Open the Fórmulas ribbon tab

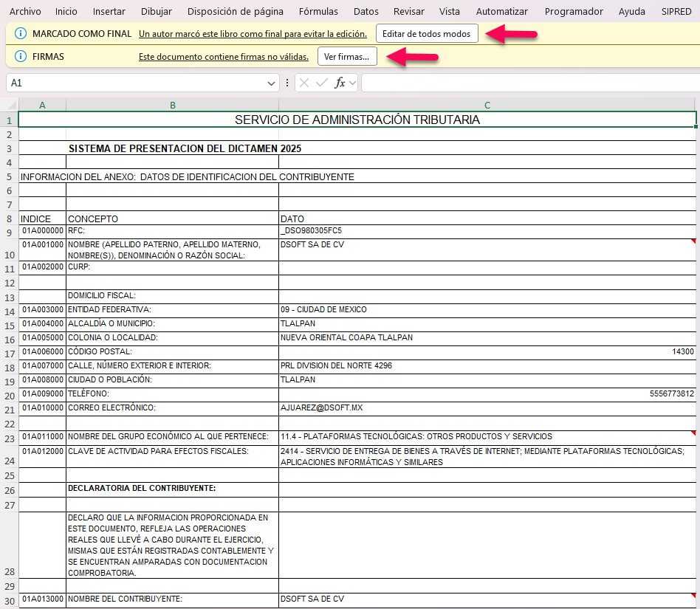pos(318,11)
